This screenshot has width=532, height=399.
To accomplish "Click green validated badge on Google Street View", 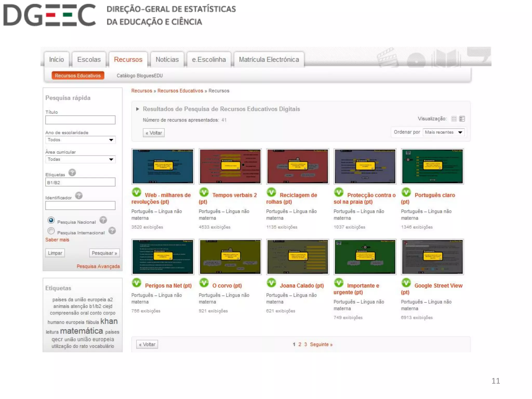I will tap(406, 283).
